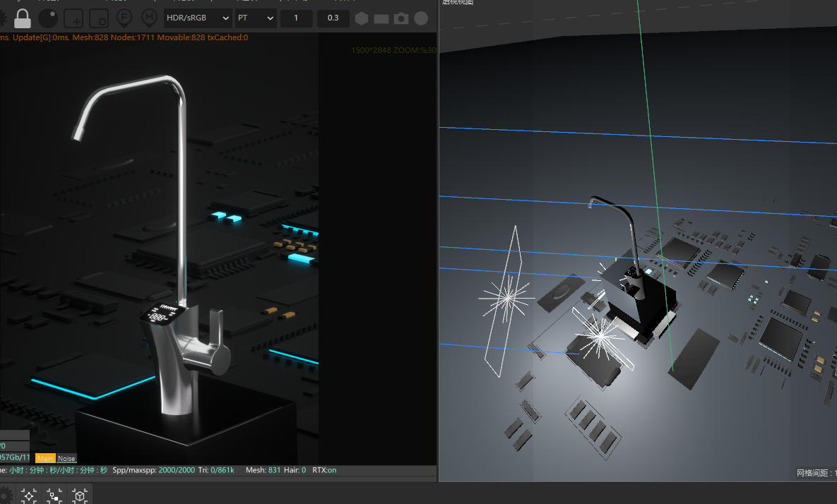The image size is (837, 504).
Task: Click the input field showing value 0.3
Action: (333, 18)
